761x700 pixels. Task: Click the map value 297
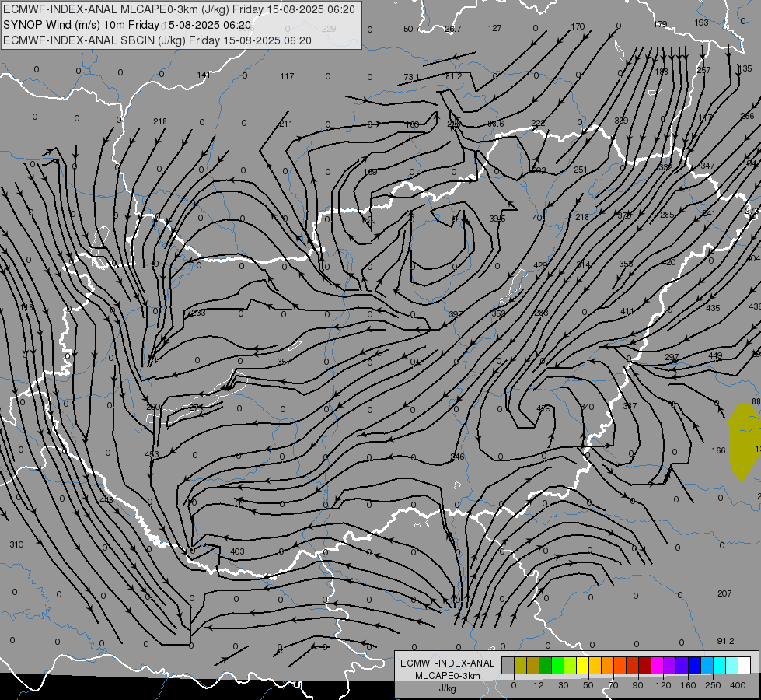coord(672,357)
